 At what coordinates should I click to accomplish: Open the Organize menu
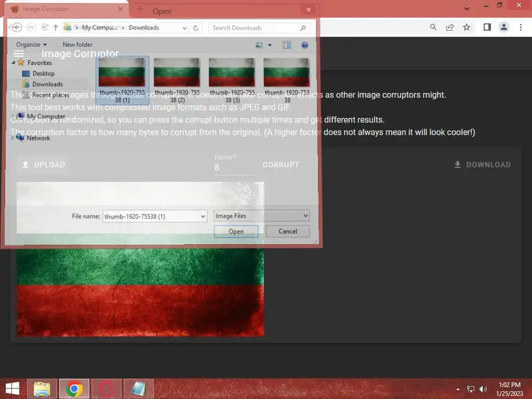click(x=31, y=45)
